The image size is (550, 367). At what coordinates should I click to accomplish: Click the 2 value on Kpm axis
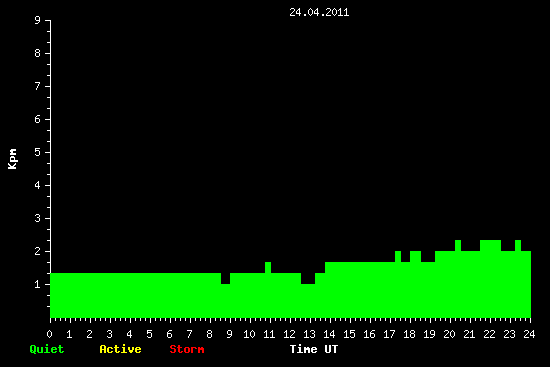click(38, 251)
